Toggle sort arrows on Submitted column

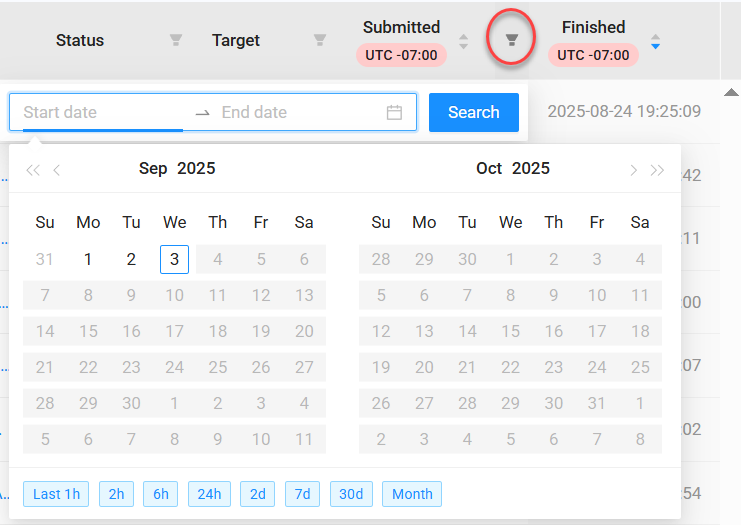(463, 42)
